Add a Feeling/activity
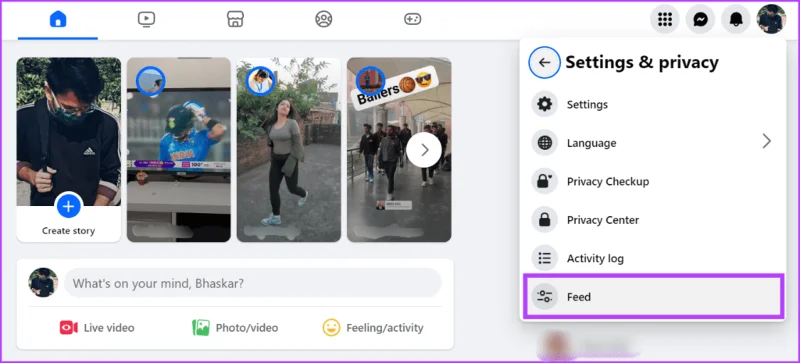This screenshot has width=800, height=363. click(x=372, y=327)
